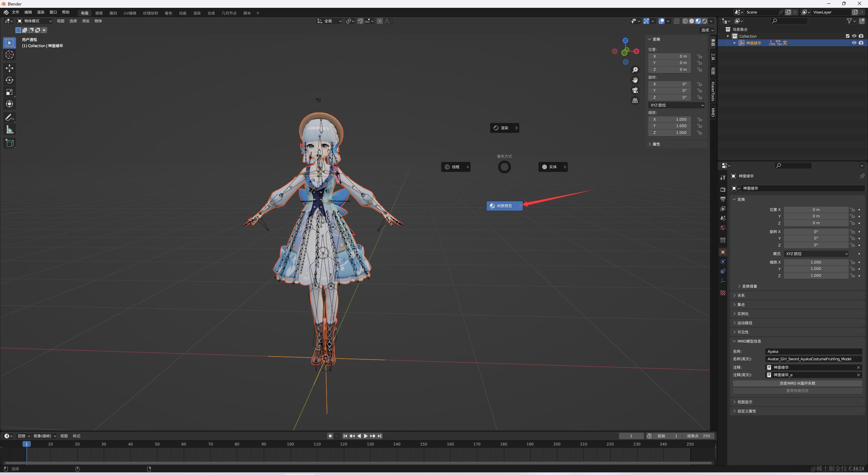The width and height of the screenshot is (868, 475).
Task: Select the Annotate pencil tool
Action: [x=9, y=118]
